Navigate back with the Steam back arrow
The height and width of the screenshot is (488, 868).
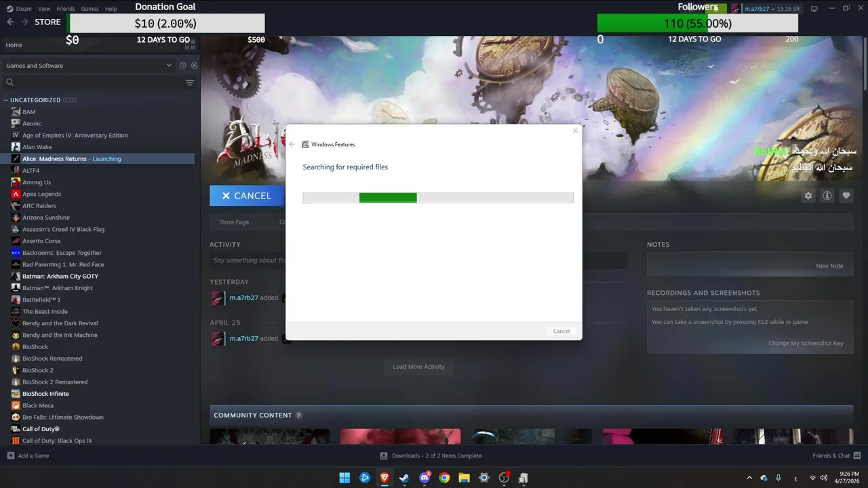pos(10,22)
